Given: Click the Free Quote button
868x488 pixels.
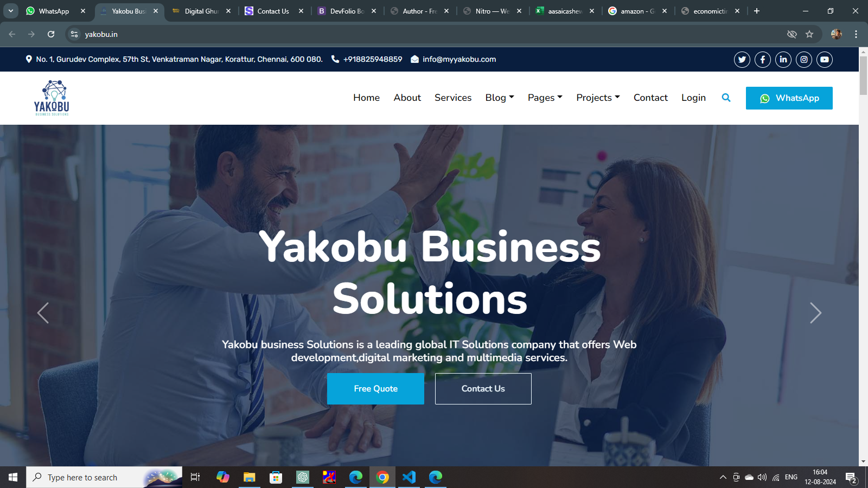Looking at the screenshot, I should pos(375,389).
